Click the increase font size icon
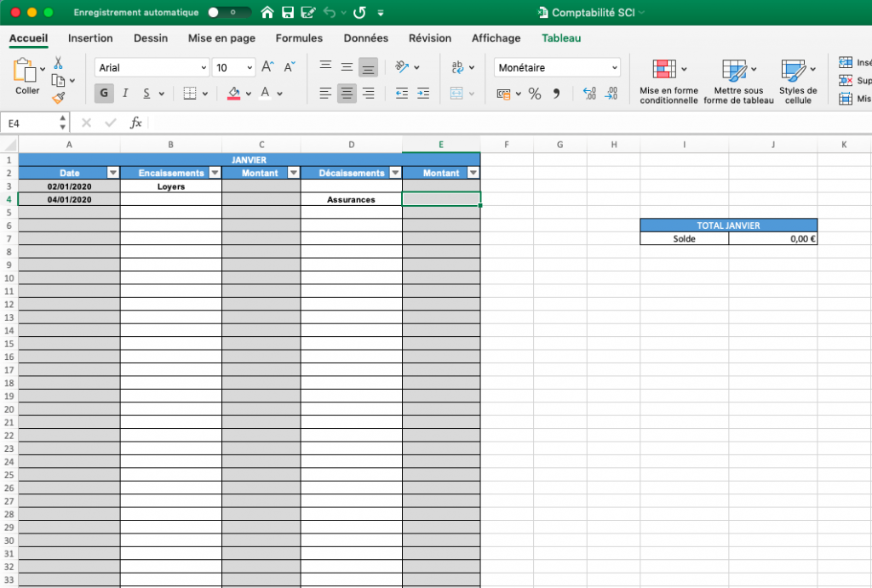This screenshot has height=588, width=872. (267, 67)
